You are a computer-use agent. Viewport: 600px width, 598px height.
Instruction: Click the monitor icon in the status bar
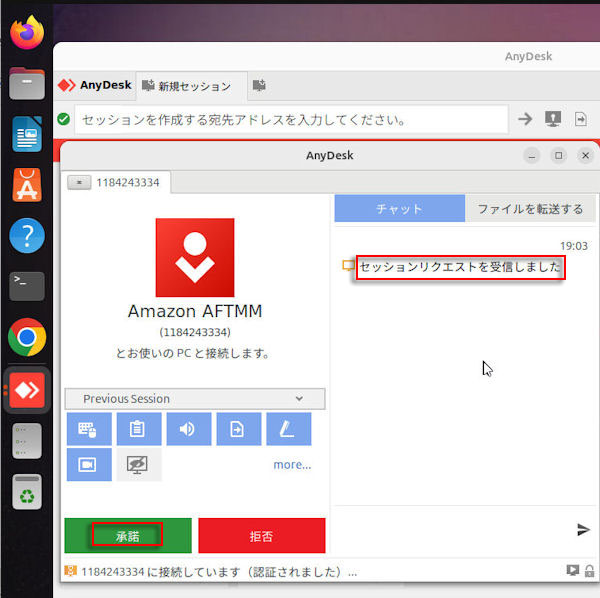pyautogui.click(x=573, y=570)
